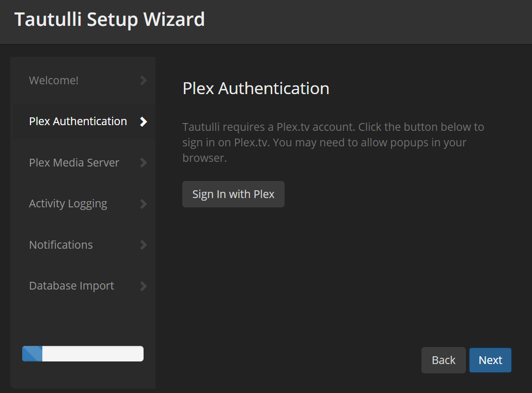Viewport: 532px width, 393px height.
Task: Select the Plex Authentication step
Action: [x=78, y=122]
